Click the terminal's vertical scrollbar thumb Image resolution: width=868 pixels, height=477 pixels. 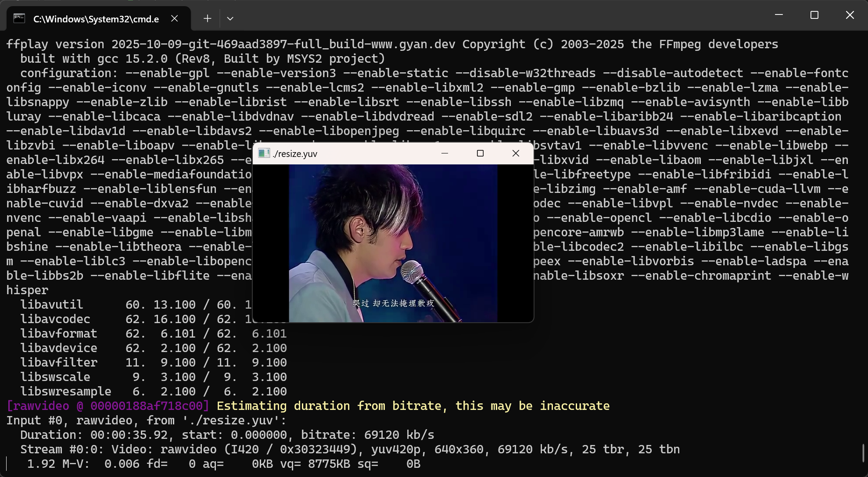click(863, 452)
